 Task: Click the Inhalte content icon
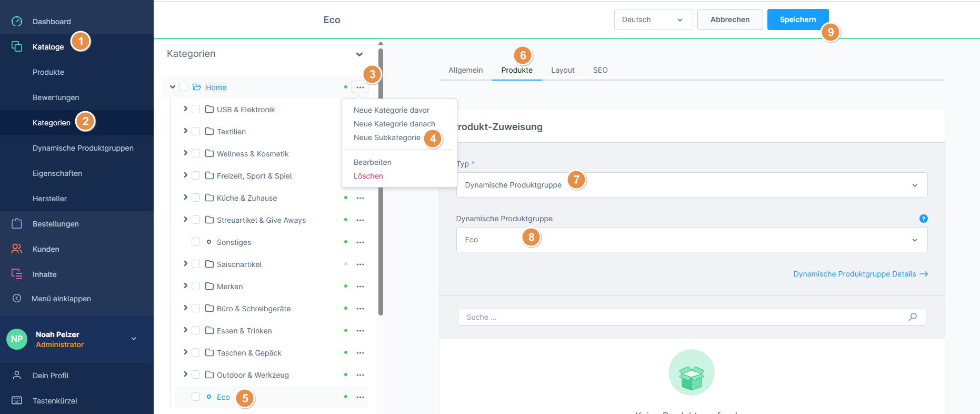point(17,274)
